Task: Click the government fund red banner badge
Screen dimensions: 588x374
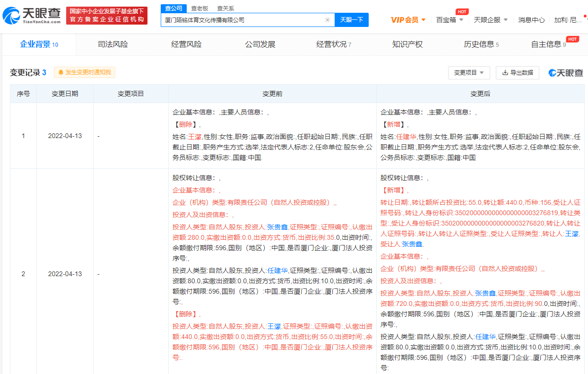Action: 106,16
